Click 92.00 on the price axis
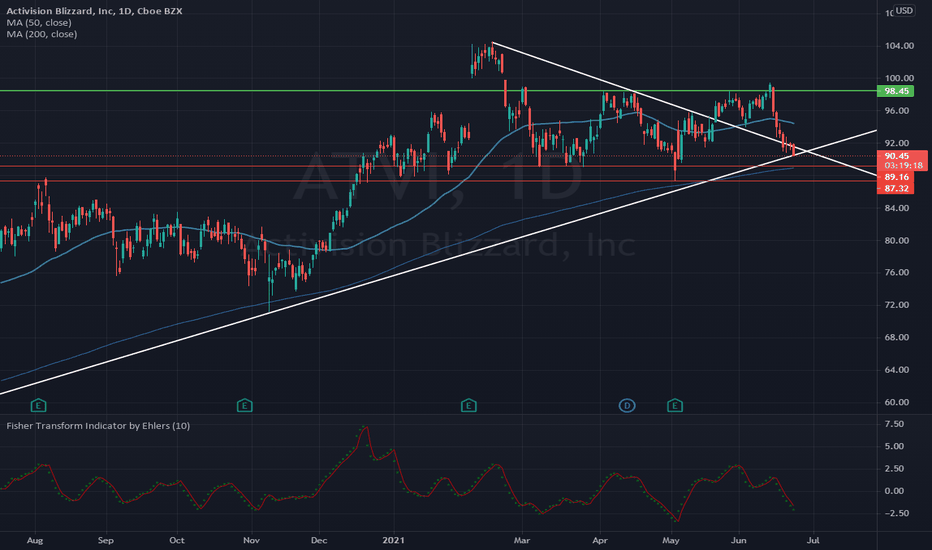The height and width of the screenshot is (550, 932). (899, 143)
